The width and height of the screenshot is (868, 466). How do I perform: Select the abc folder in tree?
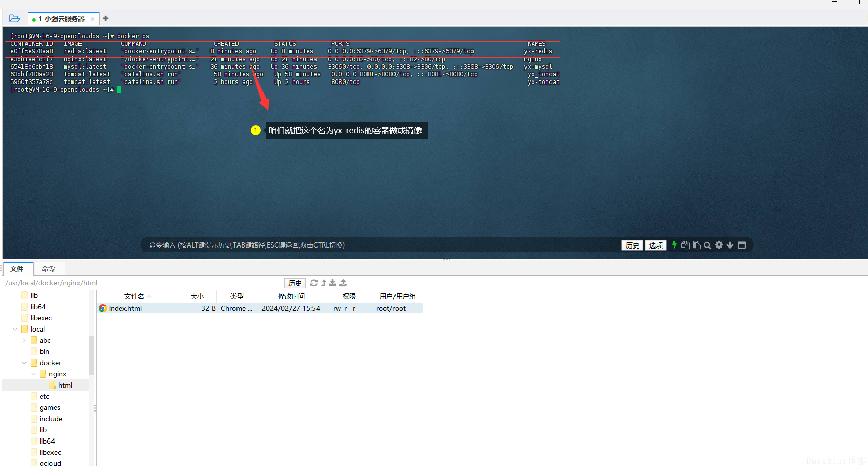coord(45,340)
